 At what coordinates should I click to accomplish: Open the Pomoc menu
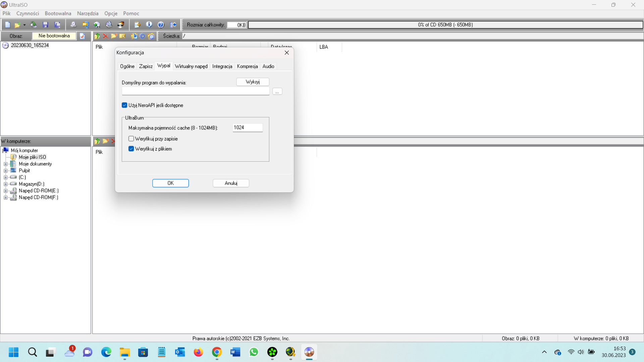coord(131,13)
